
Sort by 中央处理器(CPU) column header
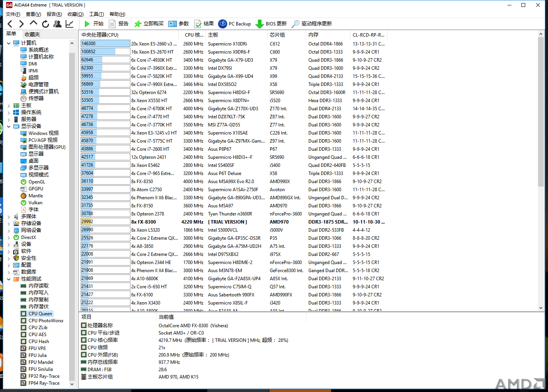click(x=129, y=35)
